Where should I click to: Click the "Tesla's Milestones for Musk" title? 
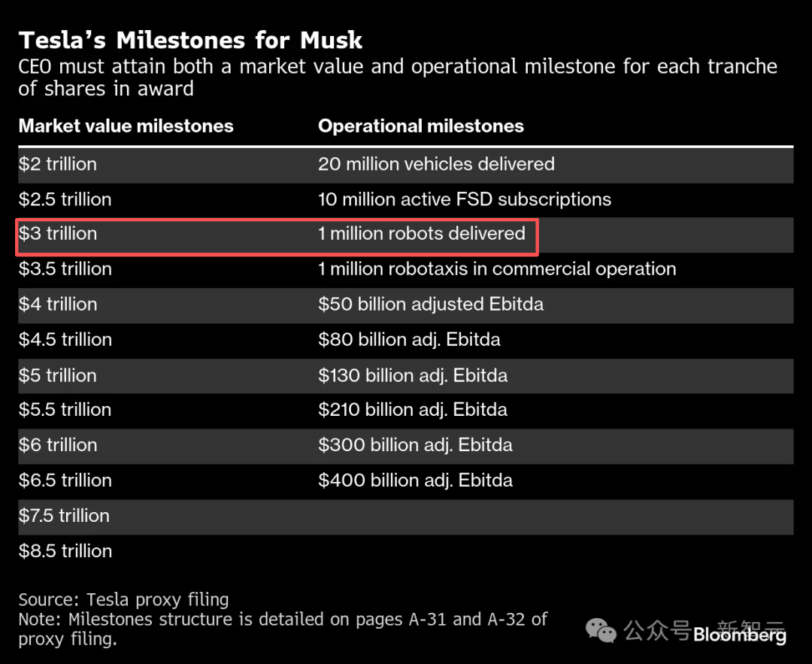[190, 40]
